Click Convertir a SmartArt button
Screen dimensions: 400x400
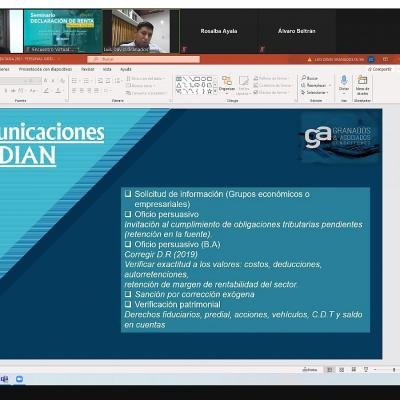tap(146, 93)
